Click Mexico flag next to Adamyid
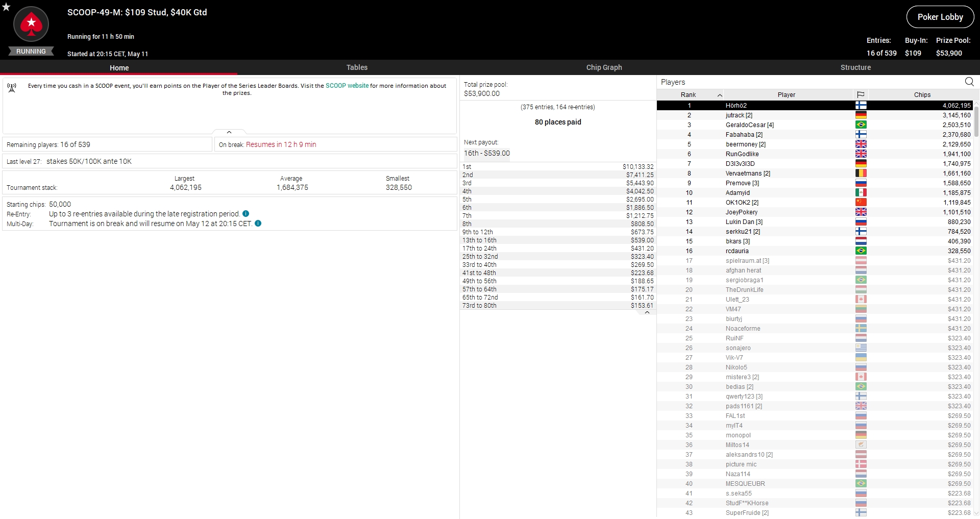Screen dimensions: 980x519 861,193
